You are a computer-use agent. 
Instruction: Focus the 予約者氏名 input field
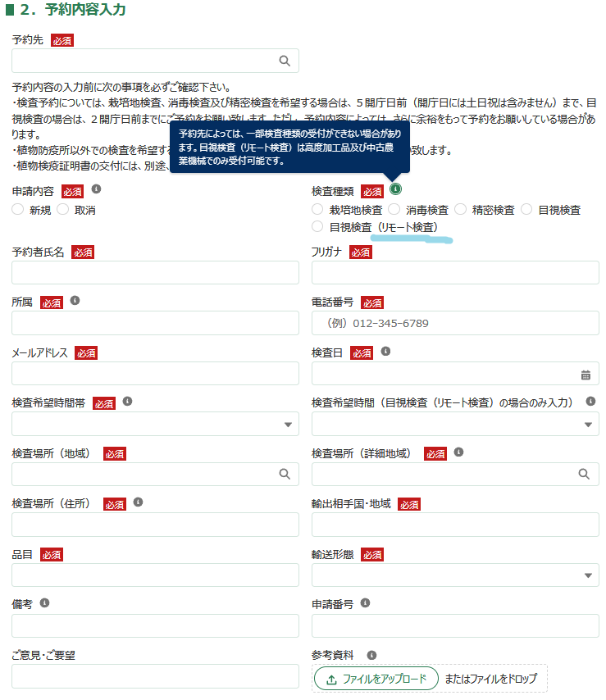[x=155, y=273]
